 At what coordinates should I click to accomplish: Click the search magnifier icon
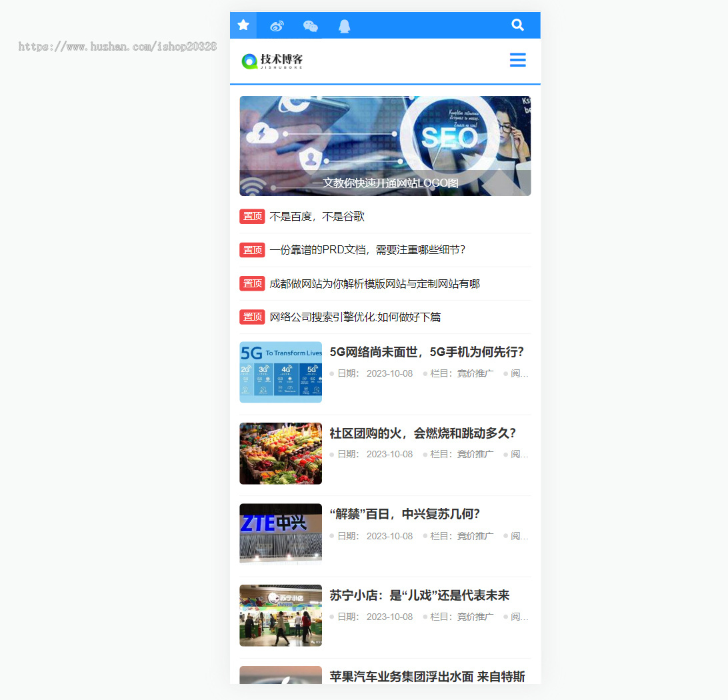(517, 25)
